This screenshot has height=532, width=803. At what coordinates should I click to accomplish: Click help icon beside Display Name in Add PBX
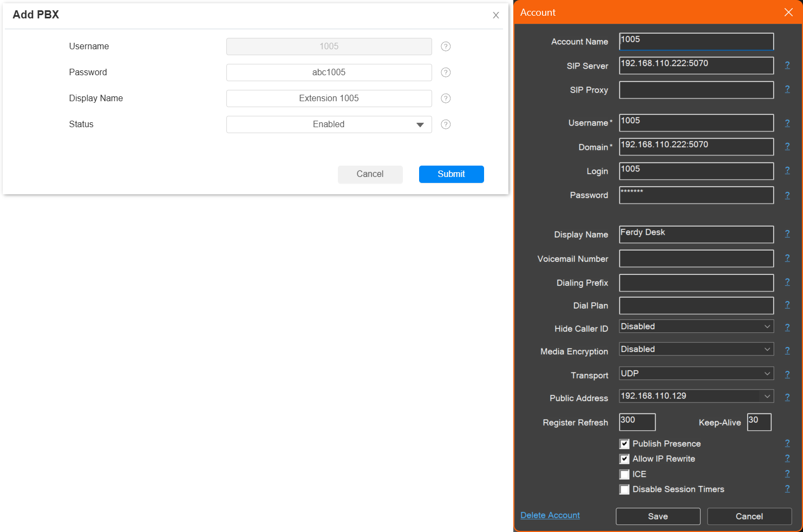(446, 98)
